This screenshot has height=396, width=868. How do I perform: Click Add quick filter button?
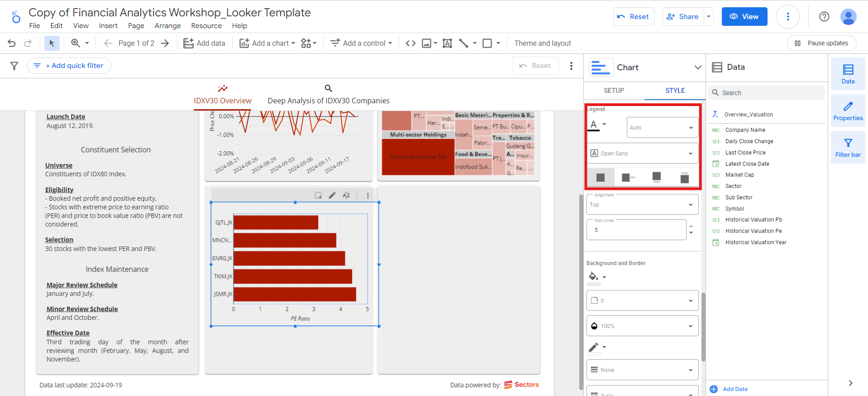coord(69,66)
